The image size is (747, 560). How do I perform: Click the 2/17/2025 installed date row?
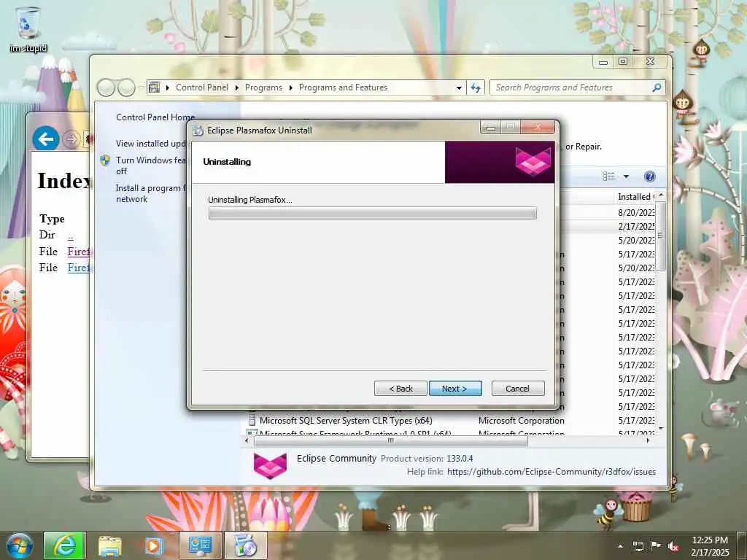tap(636, 226)
